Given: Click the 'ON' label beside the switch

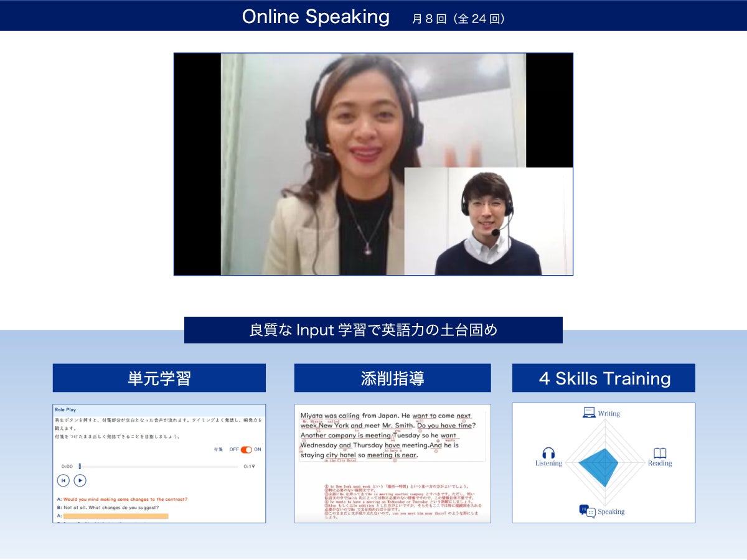Looking at the screenshot, I should tap(258, 449).
